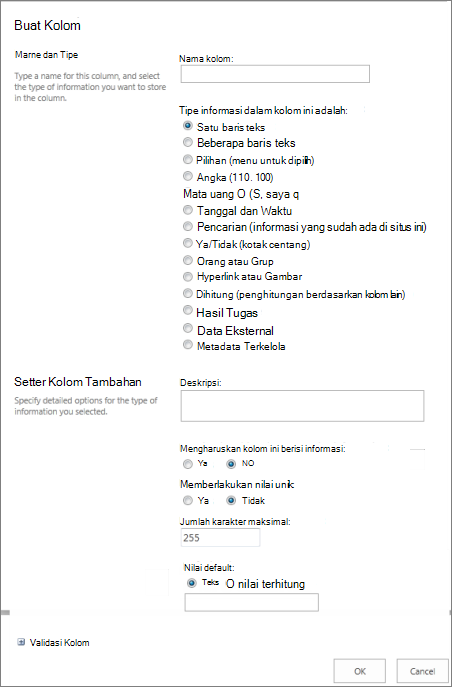
Task: Click the nilai terhitung option label
Action: tap(265, 584)
